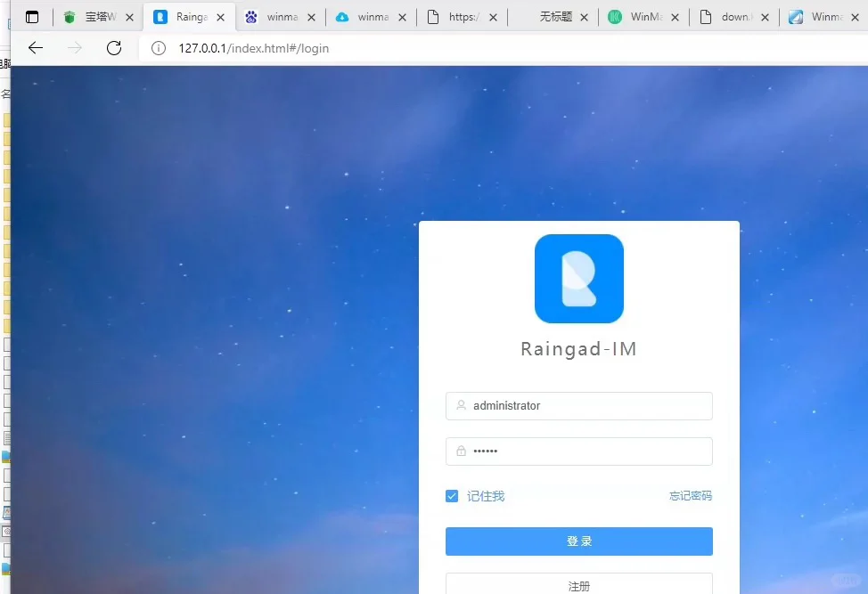Close the Raingad tab

point(220,18)
